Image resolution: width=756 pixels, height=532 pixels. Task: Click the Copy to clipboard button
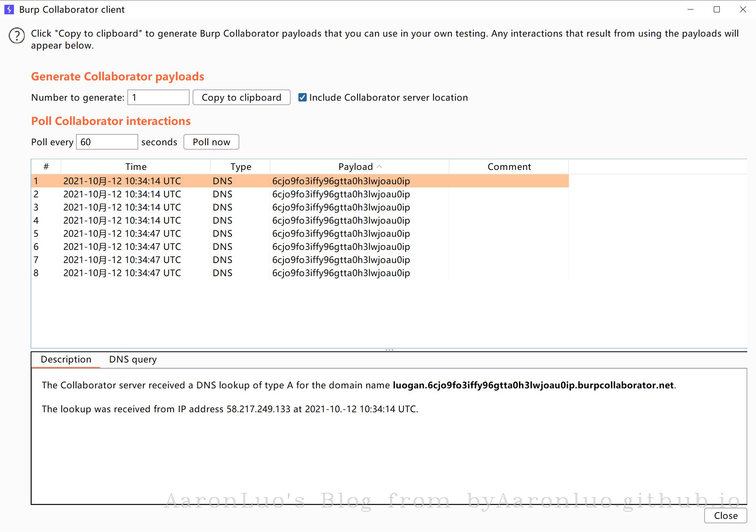click(242, 97)
